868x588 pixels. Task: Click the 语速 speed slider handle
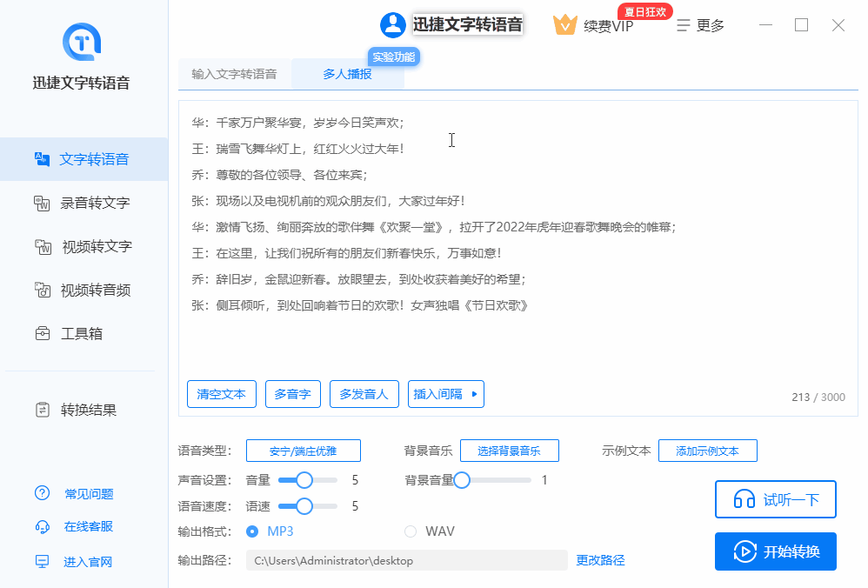(304, 506)
